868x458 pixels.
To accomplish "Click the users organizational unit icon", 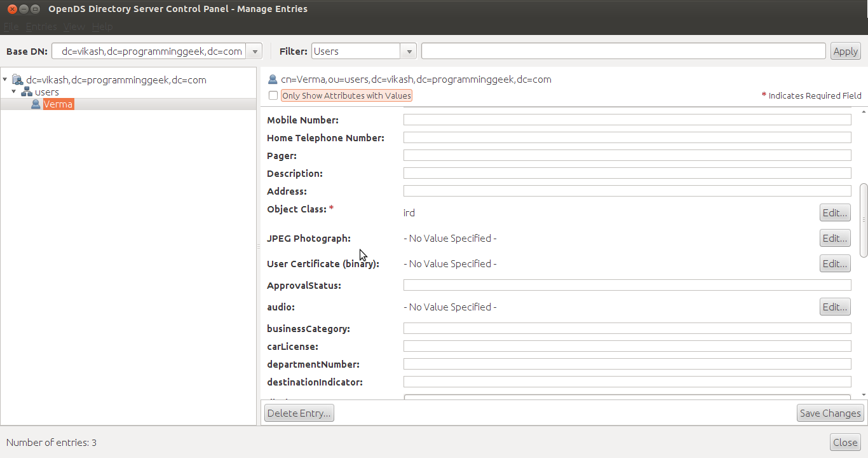I will click(x=27, y=92).
